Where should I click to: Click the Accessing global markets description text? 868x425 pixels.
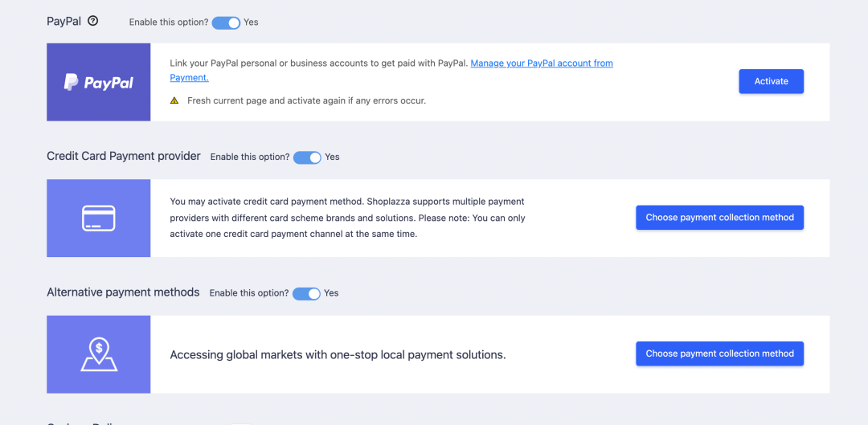click(338, 355)
